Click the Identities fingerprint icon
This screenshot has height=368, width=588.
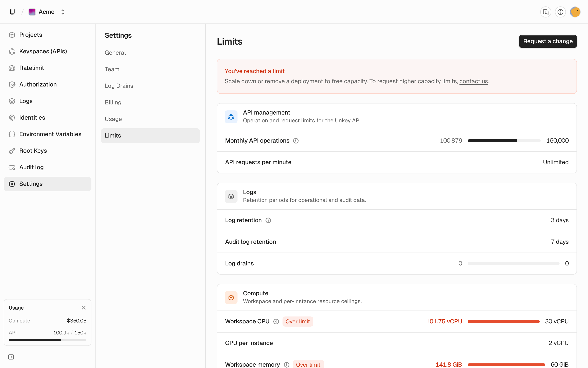pos(12,118)
